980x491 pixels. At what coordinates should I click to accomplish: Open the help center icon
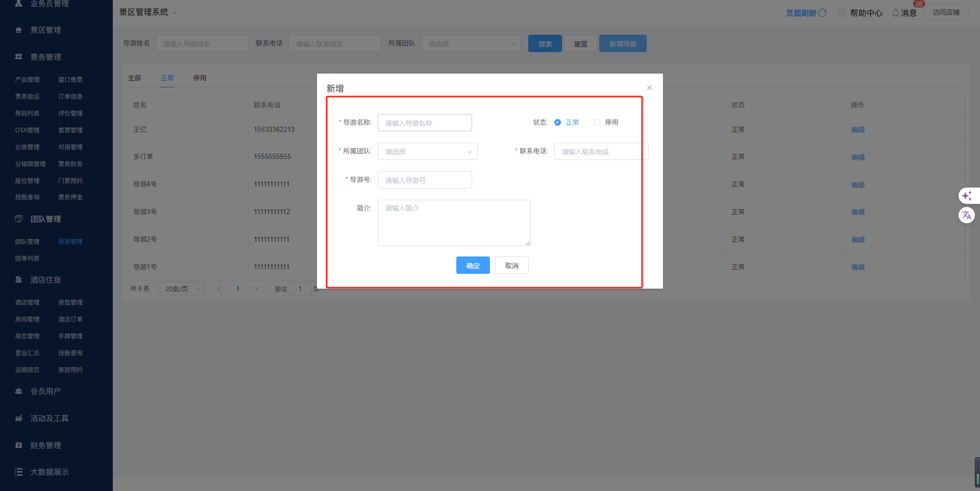(x=842, y=13)
